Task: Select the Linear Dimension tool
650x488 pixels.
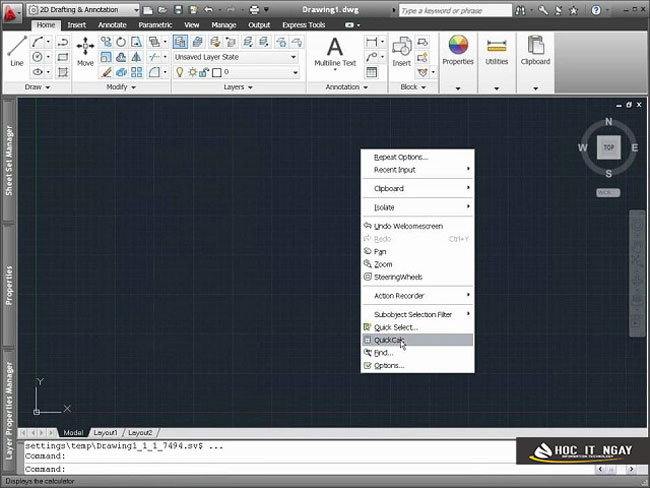Action: [x=371, y=41]
